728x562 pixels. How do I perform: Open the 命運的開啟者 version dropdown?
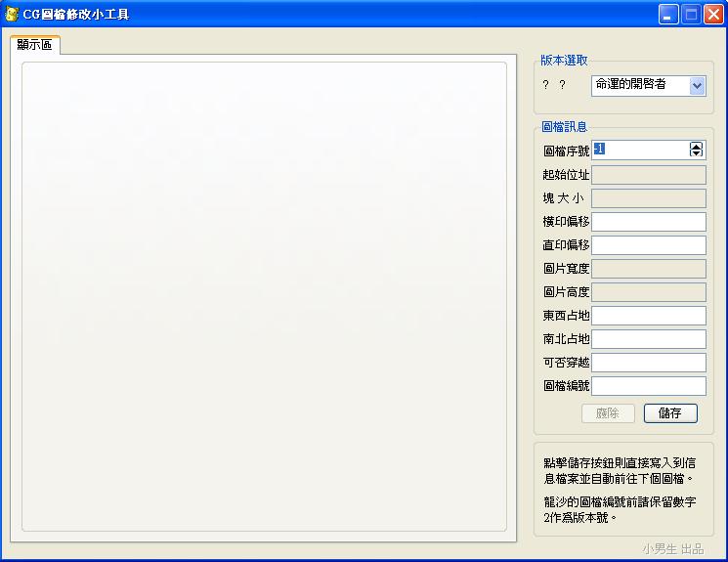click(697, 85)
